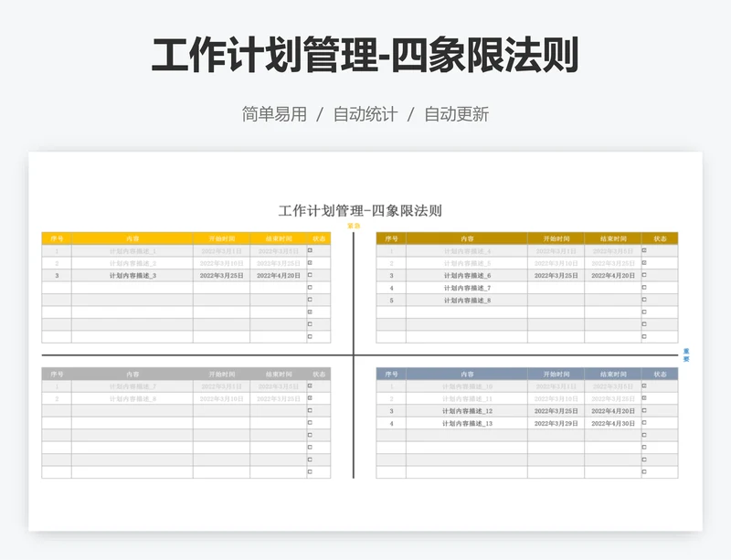731x560 pixels.
Task: Select the brown table's 开始时间 header
Action: [556, 238]
